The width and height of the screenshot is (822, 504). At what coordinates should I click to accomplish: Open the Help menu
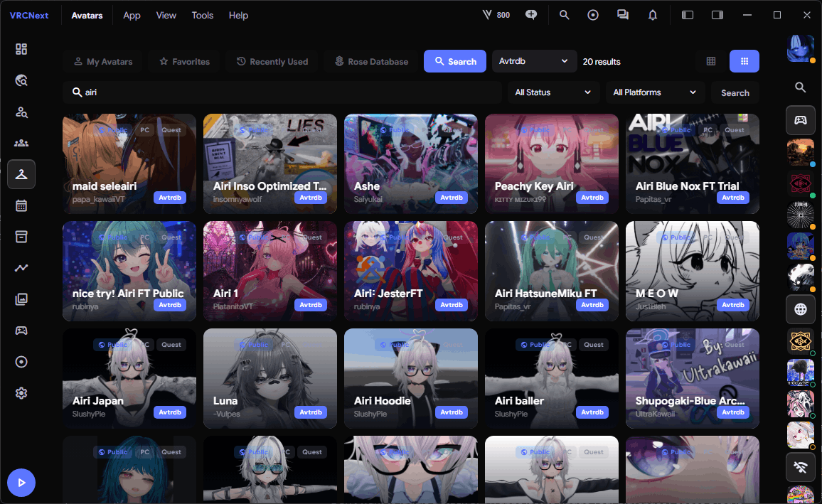[x=238, y=15]
